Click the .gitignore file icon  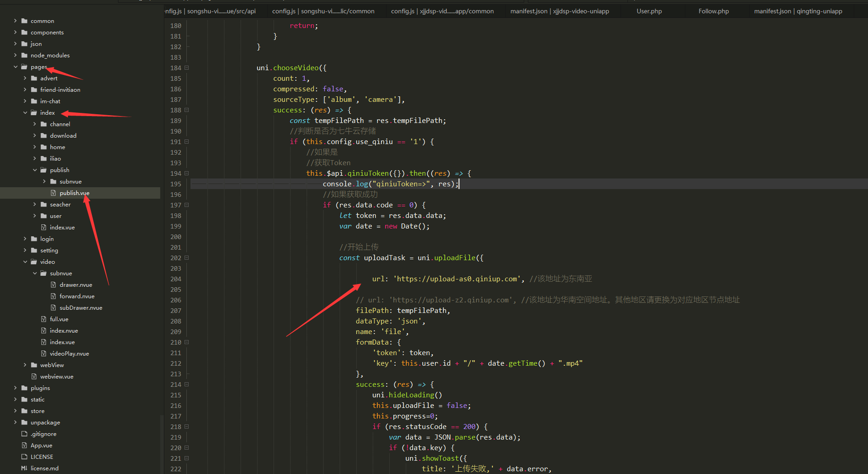pyautogui.click(x=24, y=434)
